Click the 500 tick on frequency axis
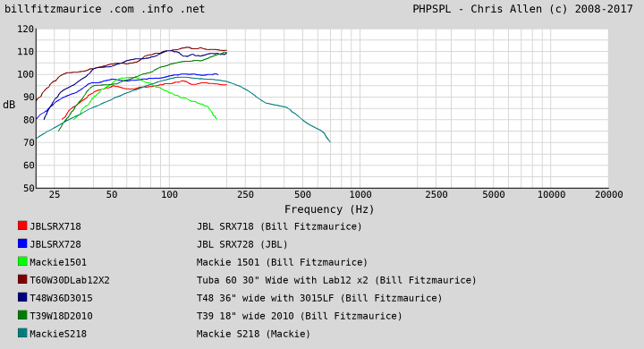 [x=302, y=194]
